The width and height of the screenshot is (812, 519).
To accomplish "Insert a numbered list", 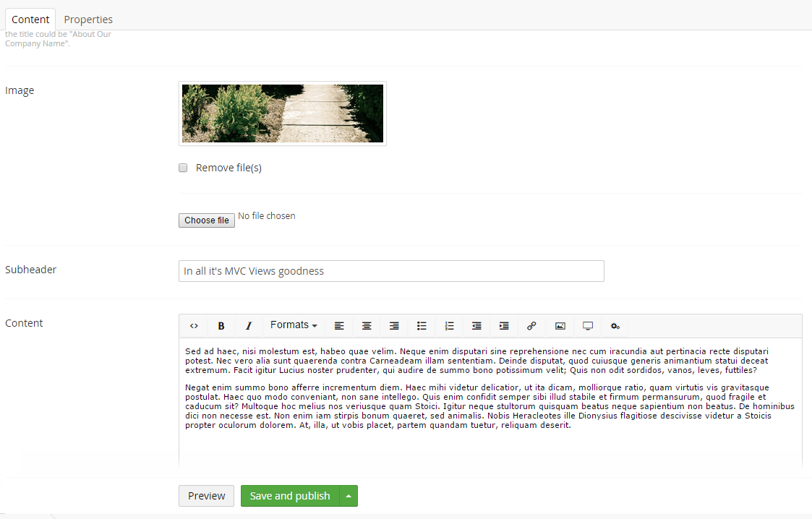I will (449, 326).
